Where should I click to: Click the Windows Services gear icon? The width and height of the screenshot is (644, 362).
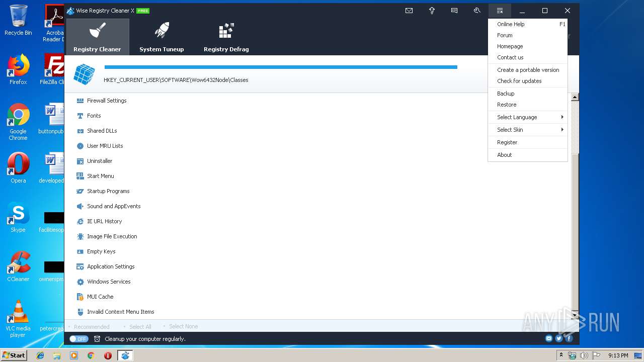(80, 282)
